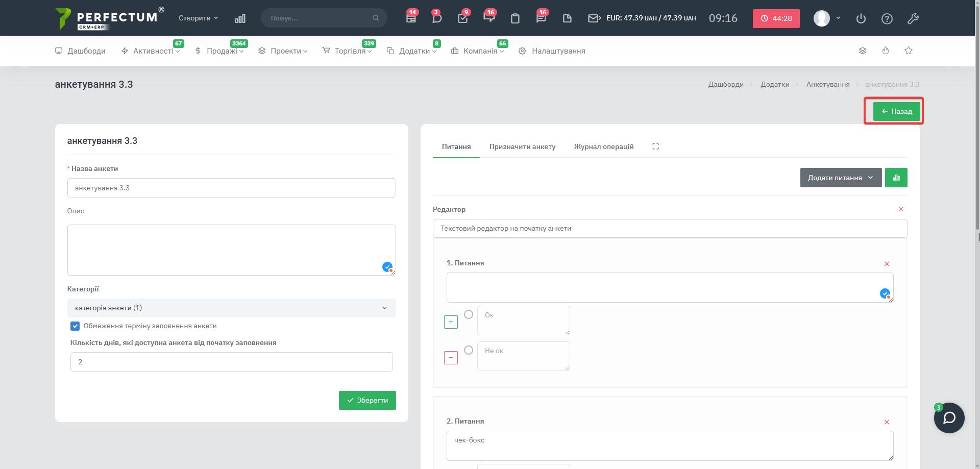Open the calendar icon with badge 14
Image resolution: width=980 pixels, height=469 pixels.
[x=411, y=18]
